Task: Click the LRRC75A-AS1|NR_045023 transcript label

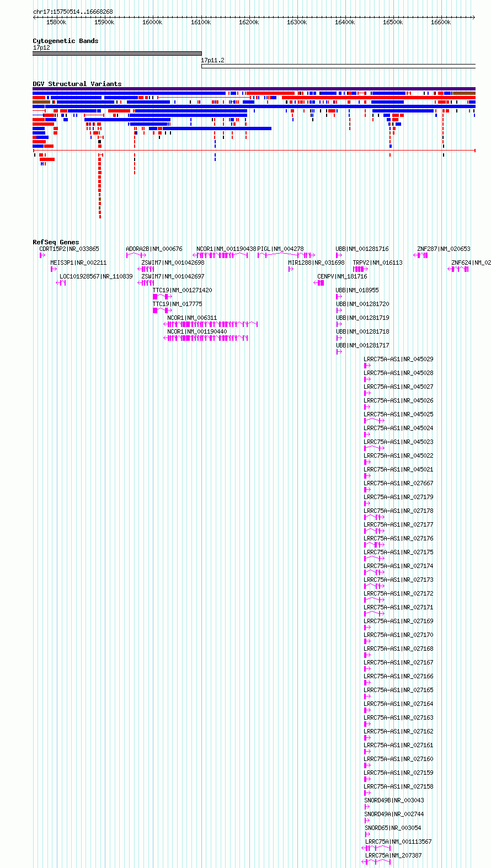Action: [x=398, y=442]
